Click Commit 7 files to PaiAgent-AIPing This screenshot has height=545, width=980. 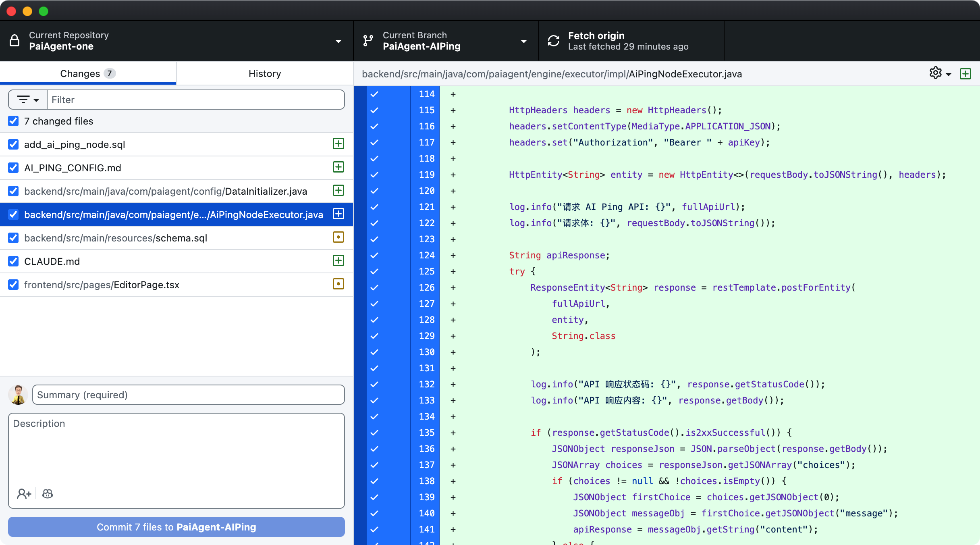(x=176, y=527)
